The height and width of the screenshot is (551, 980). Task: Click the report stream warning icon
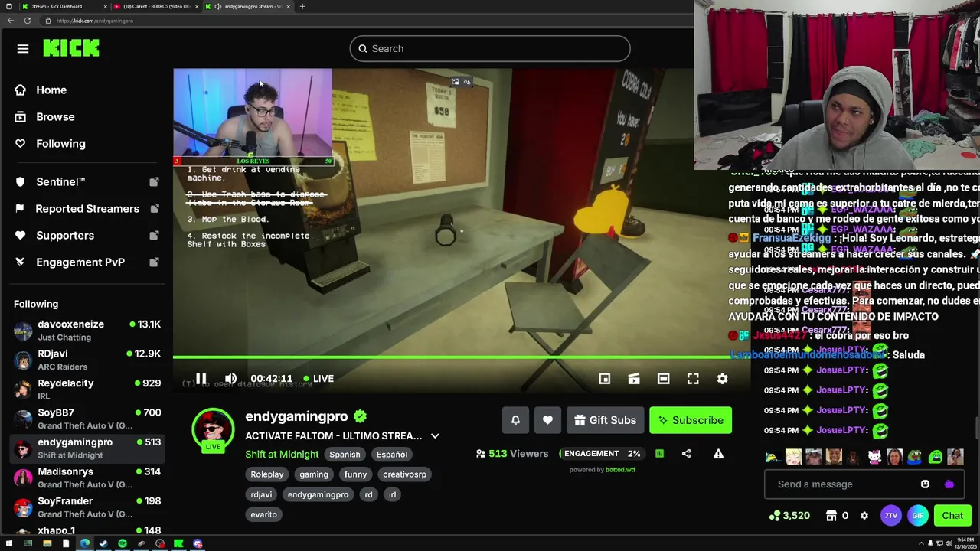718,454
